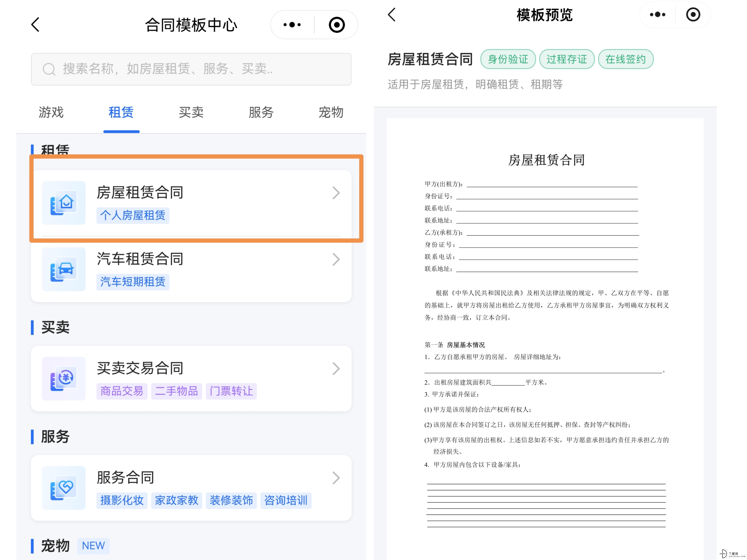The image size is (747, 560).
Task: Switch to the 买卖 tab
Action: [191, 112]
